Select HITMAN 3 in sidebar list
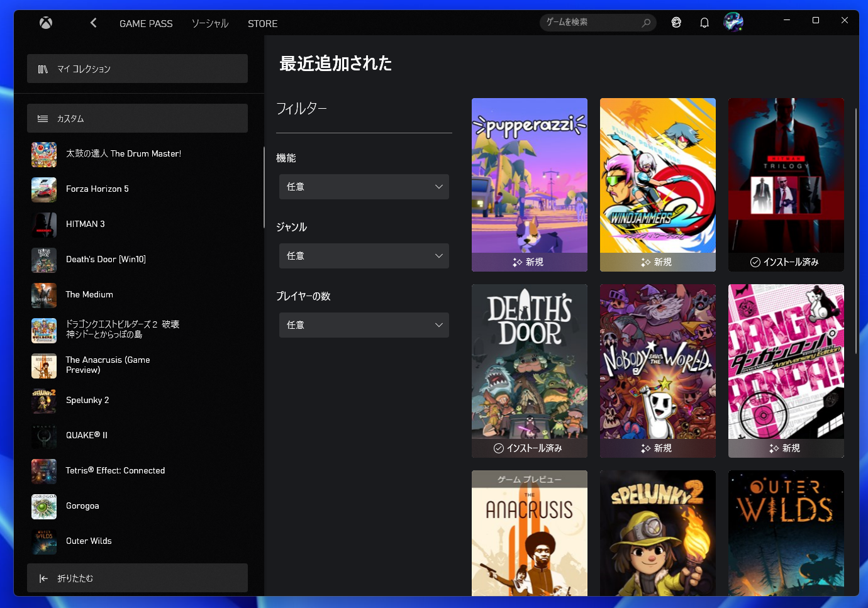The image size is (868, 608). tap(137, 224)
